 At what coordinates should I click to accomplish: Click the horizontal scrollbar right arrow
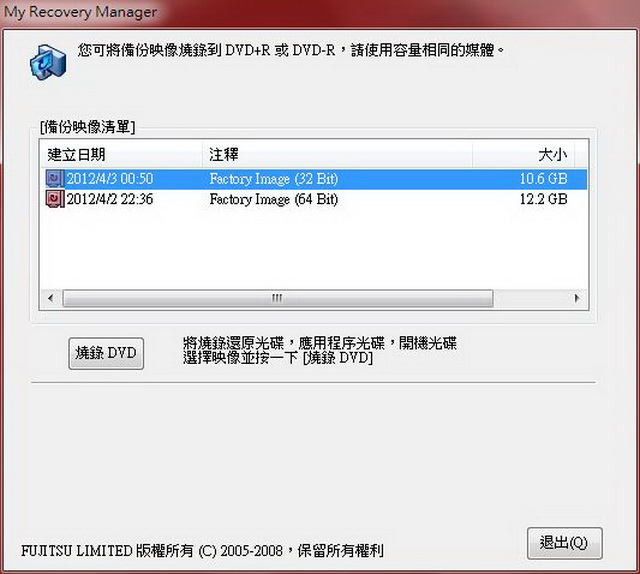pyautogui.click(x=577, y=298)
